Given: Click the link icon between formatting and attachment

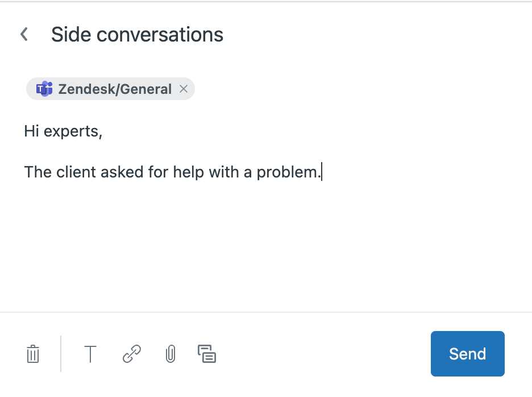Looking at the screenshot, I should [x=130, y=354].
